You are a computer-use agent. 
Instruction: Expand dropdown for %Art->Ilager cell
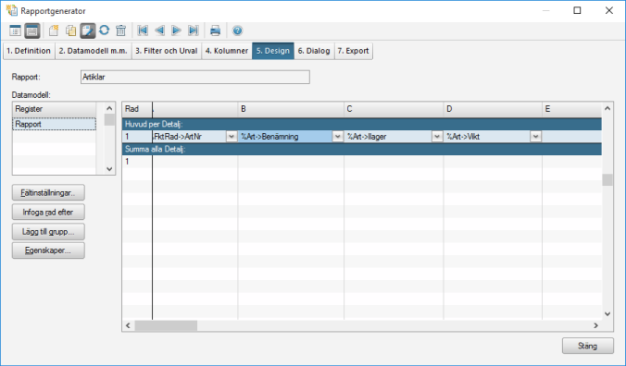(437, 137)
